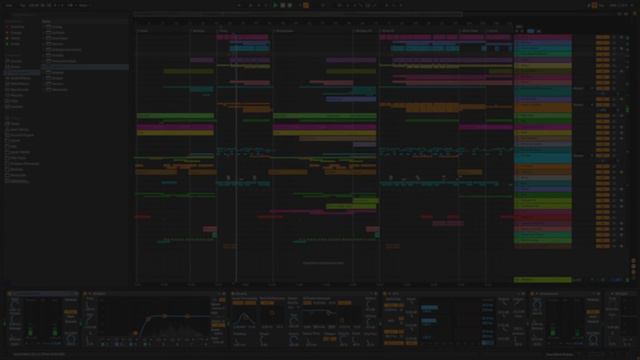Select Favorites in Collections
The height and width of the screenshot is (360, 640).
click(x=16, y=27)
